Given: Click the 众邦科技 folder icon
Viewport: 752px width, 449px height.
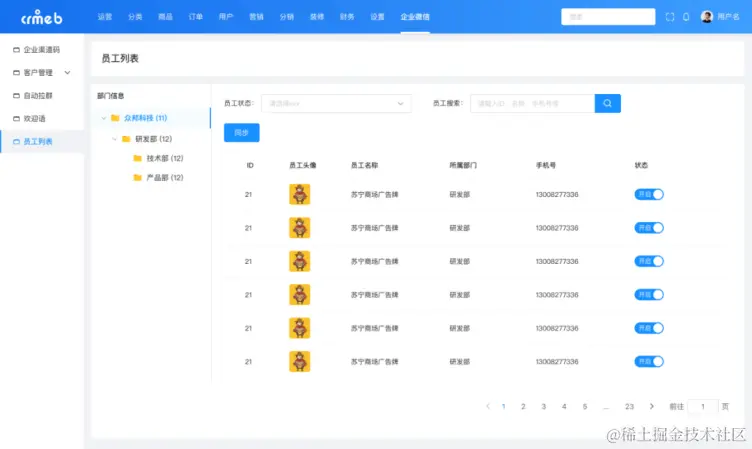Looking at the screenshot, I should point(115,118).
